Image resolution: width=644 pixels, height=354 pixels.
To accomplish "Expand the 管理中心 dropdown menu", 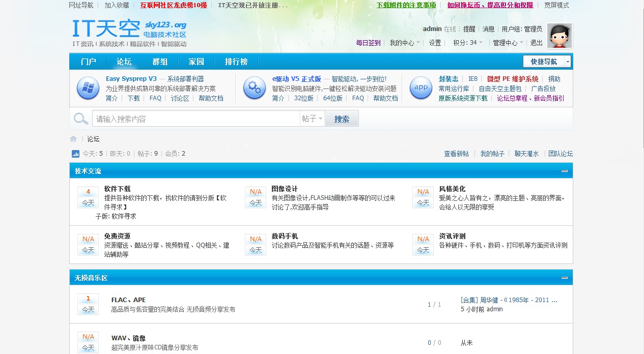I will tap(508, 43).
